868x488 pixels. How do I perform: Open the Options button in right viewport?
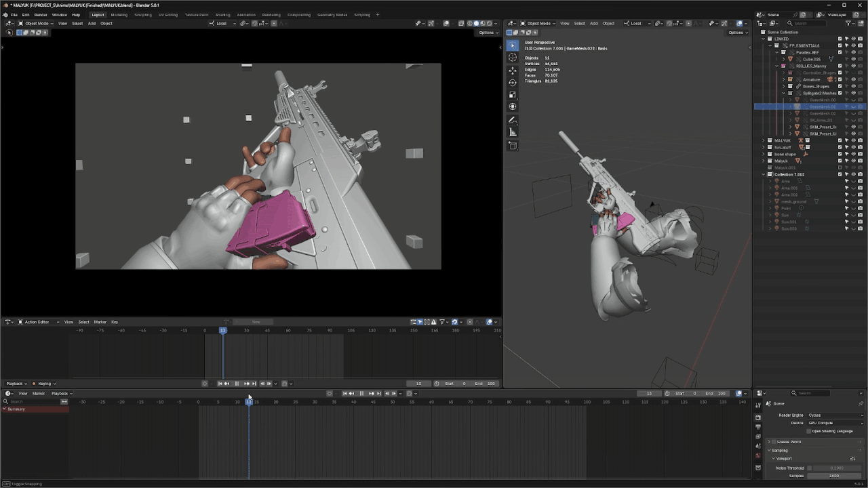pos(736,33)
